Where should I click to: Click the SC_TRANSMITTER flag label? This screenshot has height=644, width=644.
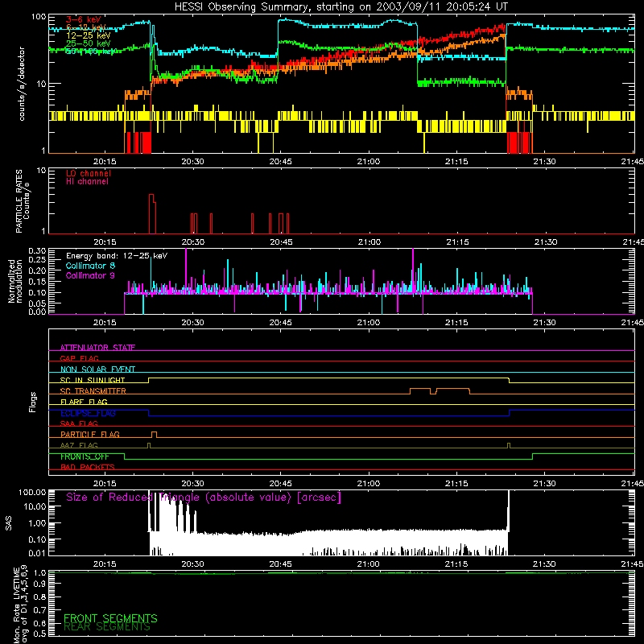click(93, 390)
